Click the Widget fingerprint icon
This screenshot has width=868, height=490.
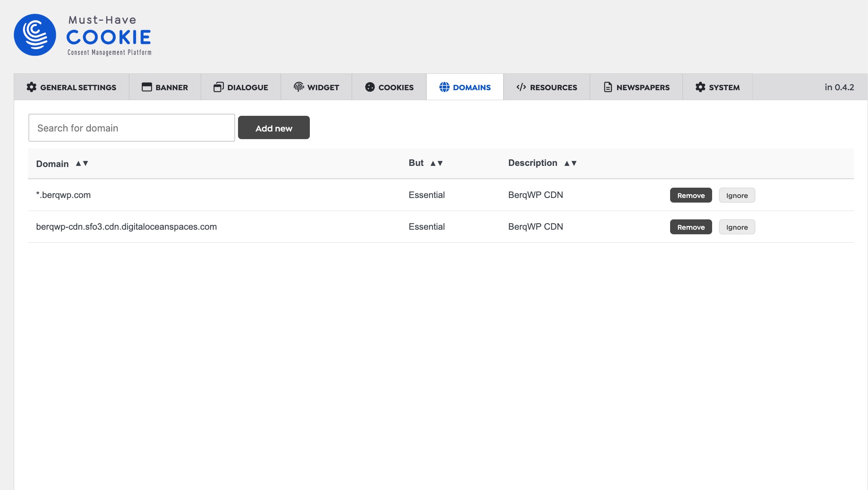(299, 87)
